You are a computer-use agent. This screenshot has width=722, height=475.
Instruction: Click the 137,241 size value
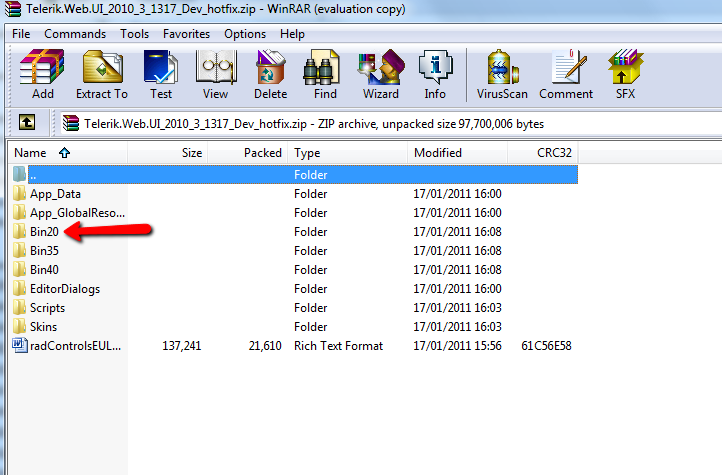[x=182, y=346]
